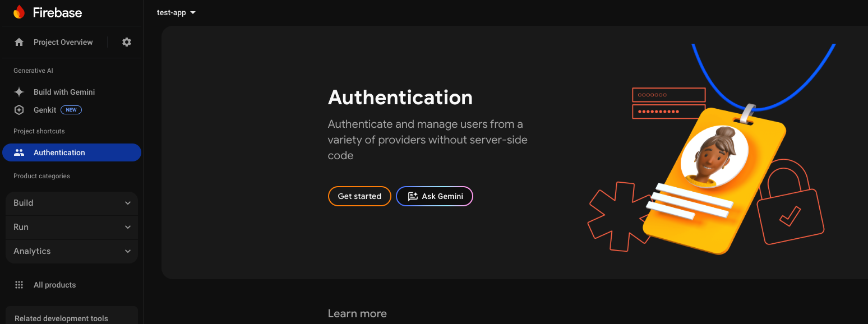Expand the Run category
This screenshot has height=324, width=868.
[x=72, y=227]
